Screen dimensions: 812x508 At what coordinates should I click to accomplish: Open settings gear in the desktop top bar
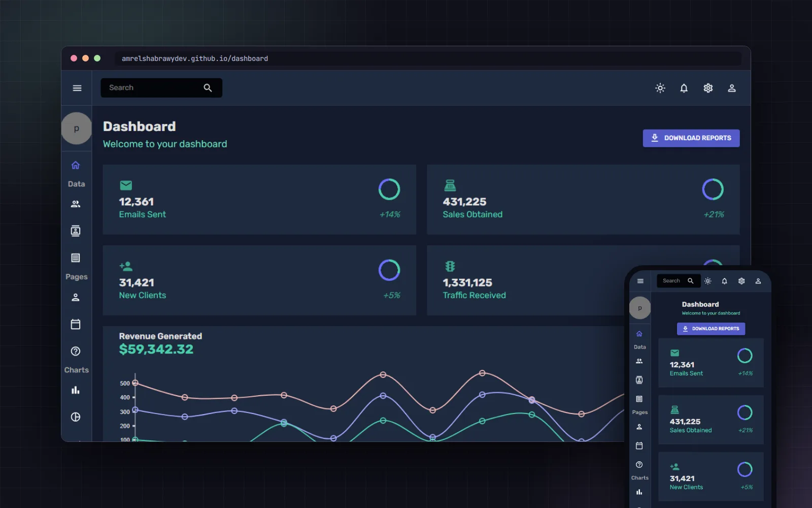[x=708, y=88]
